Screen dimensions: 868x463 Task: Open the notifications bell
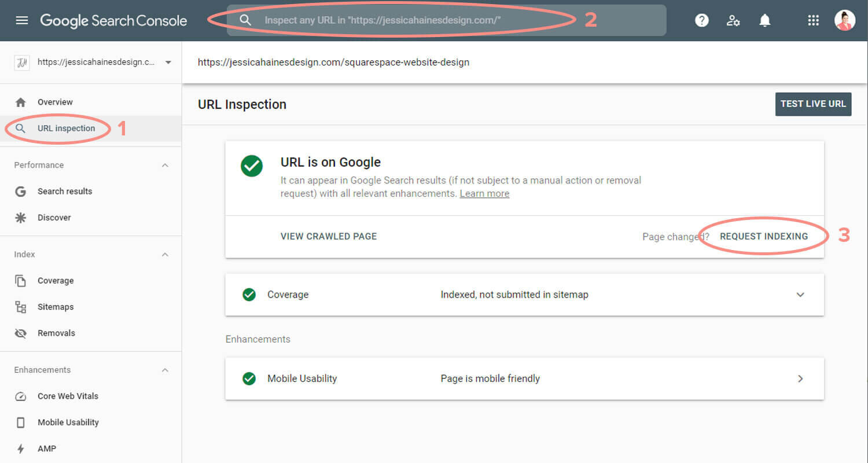click(x=764, y=20)
